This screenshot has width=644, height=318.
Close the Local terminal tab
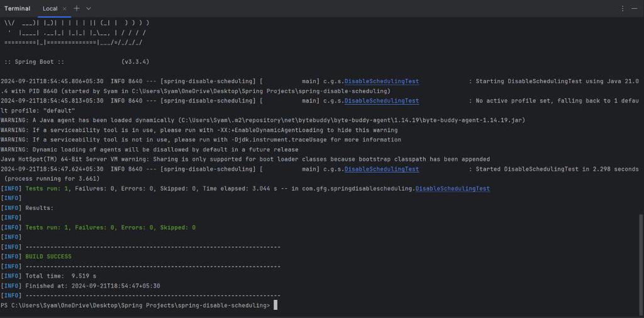coord(65,9)
